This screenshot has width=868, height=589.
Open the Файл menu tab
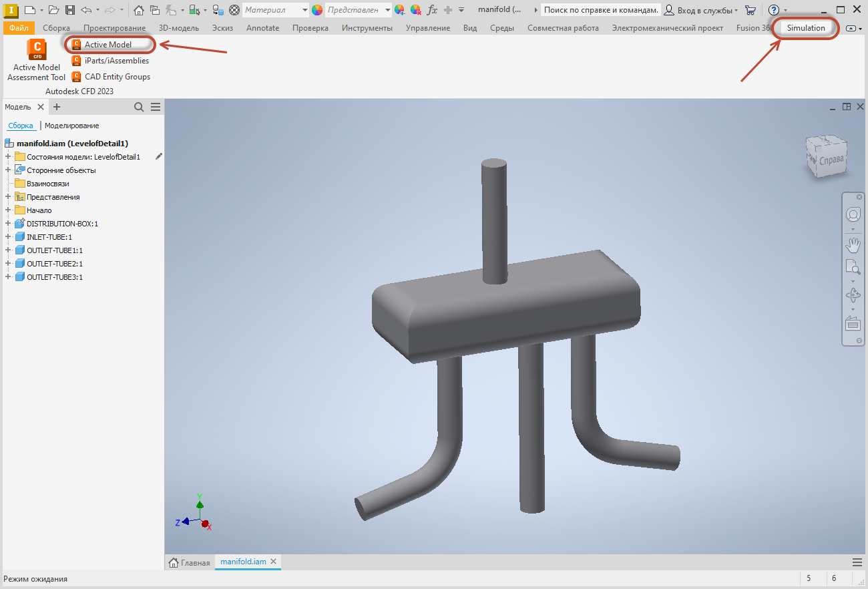[19, 28]
